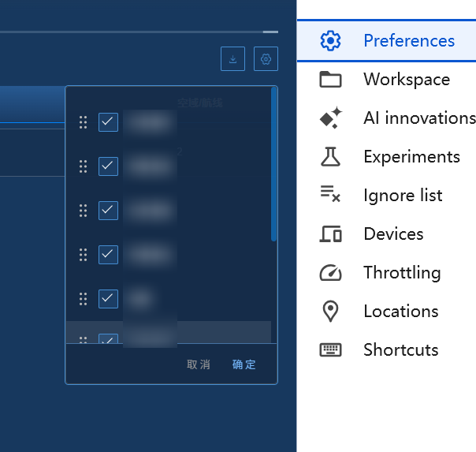
Task: Open the column settings gear button
Action: (266, 58)
